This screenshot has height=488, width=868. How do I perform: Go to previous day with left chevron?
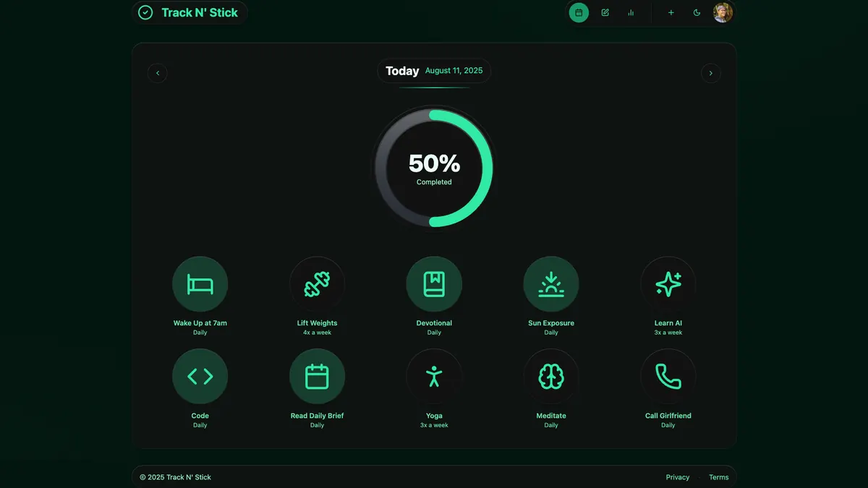click(x=157, y=73)
